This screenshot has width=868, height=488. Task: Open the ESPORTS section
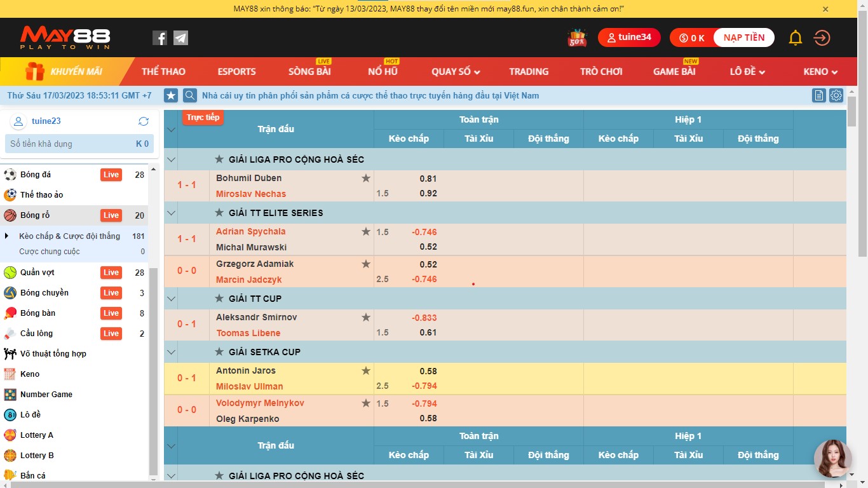(236, 72)
